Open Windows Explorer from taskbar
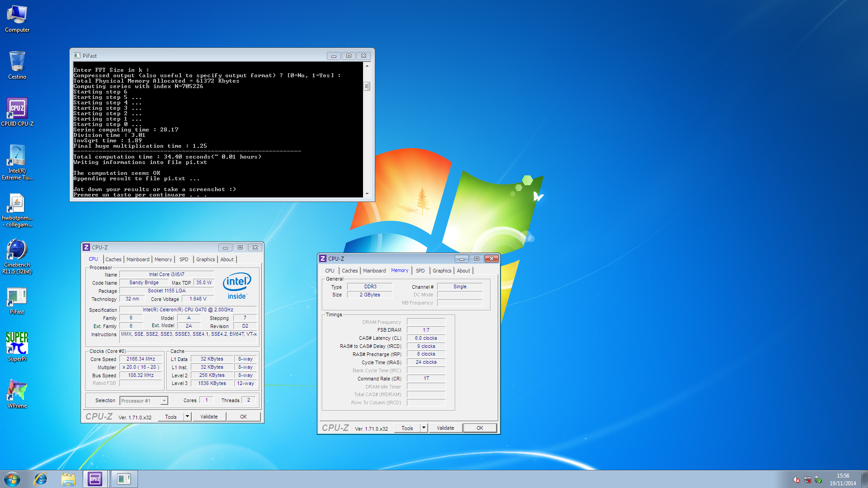Image resolution: width=868 pixels, height=488 pixels. pos(68,479)
